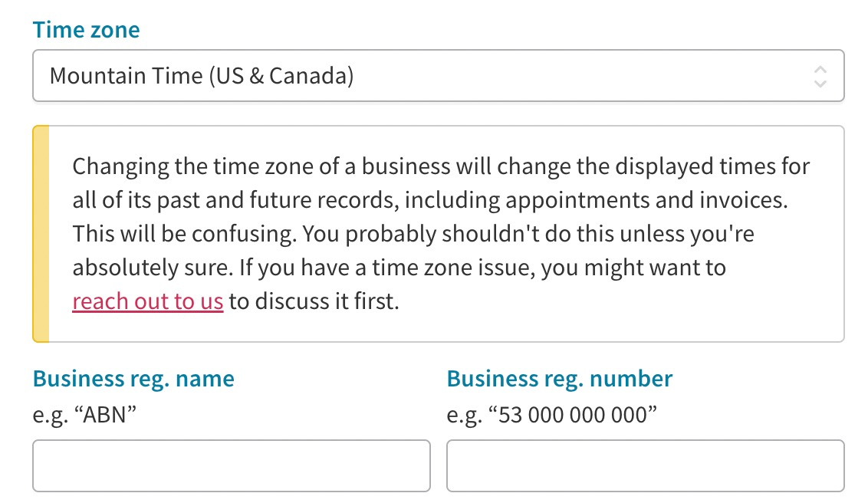
Task: Follow the "reach out to us" link
Action: coord(148,301)
